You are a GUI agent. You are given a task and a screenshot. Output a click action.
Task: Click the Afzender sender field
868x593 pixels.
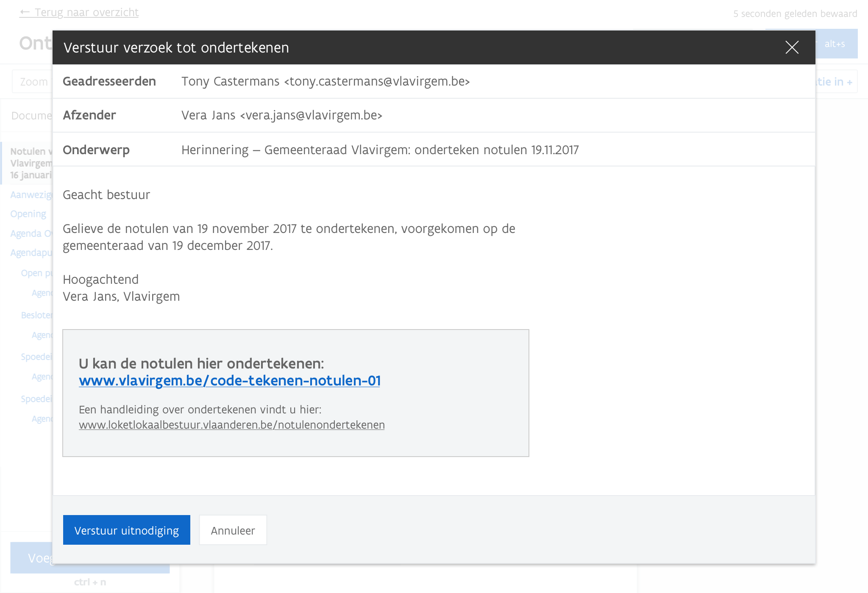click(x=281, y=115)
